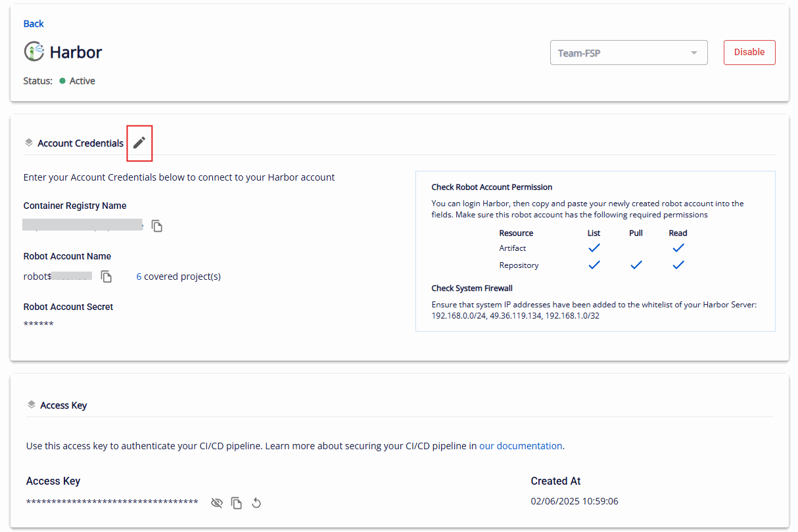Click the Repository Pull checkmark

(636, 265)
